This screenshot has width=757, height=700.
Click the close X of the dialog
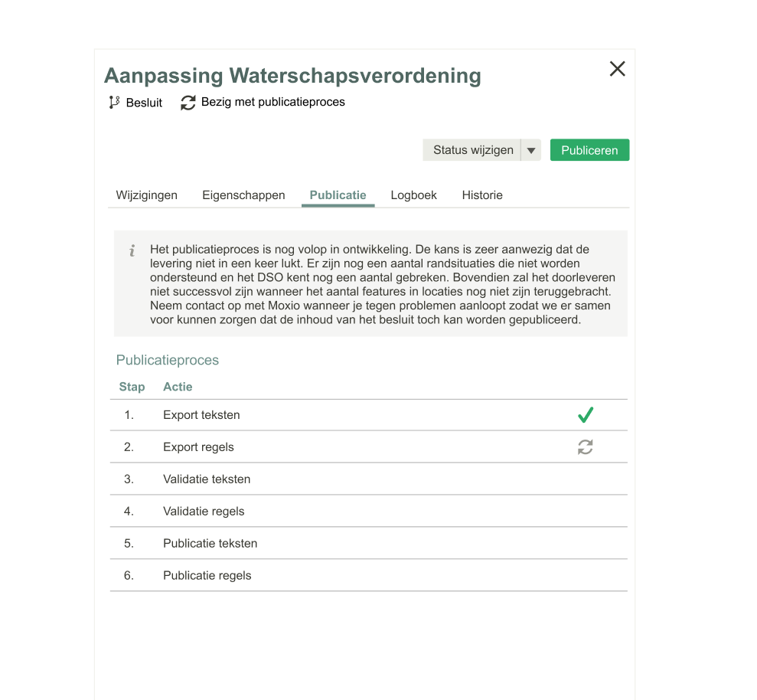coord(617,68)
